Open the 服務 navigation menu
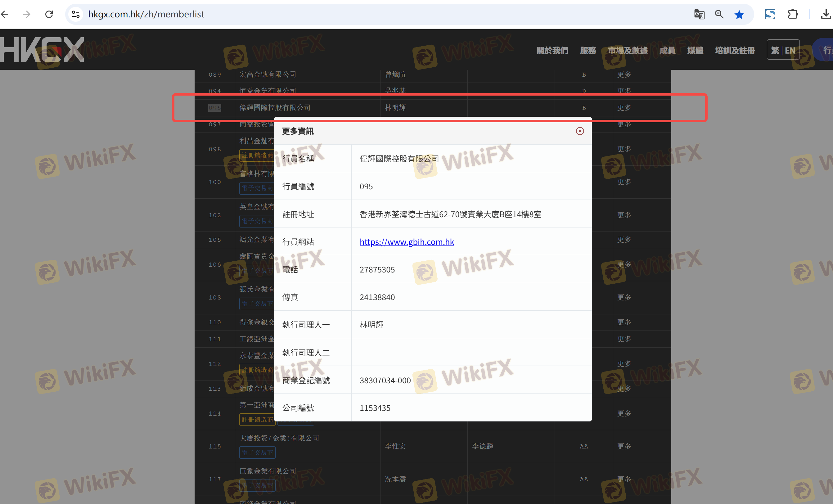 click(x=588, y=50)
